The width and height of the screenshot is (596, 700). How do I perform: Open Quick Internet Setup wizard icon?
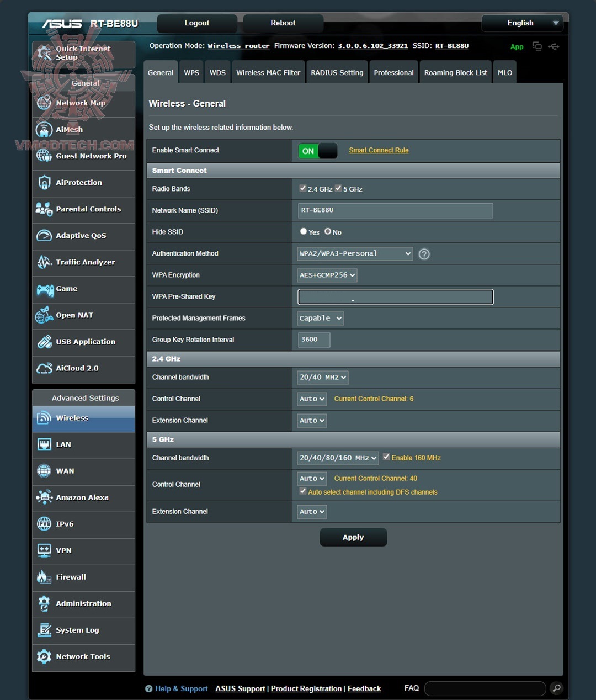point(44,53)
